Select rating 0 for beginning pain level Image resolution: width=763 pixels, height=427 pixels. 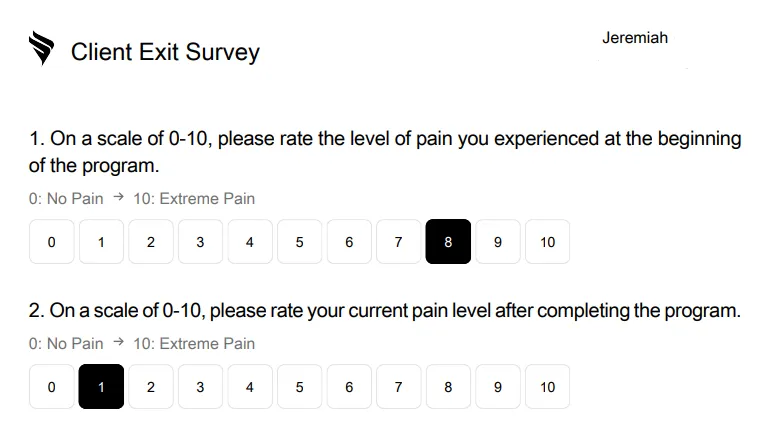[52, 242]
